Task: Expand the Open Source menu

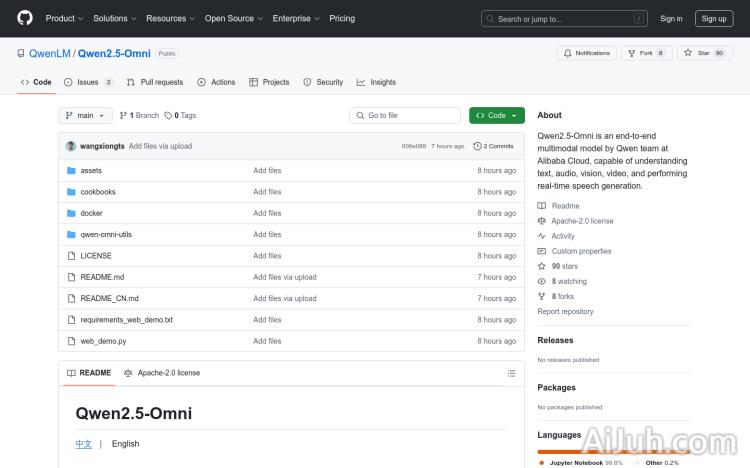Action: [234, 18]
